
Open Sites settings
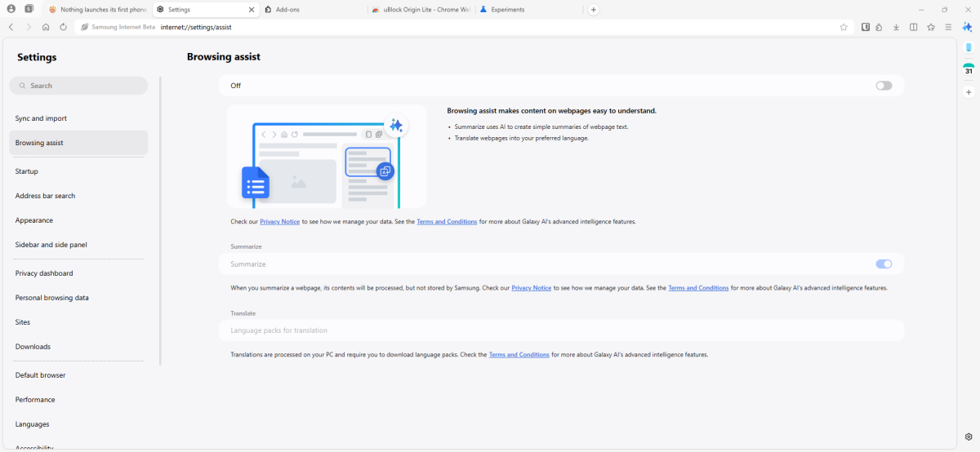78,322
